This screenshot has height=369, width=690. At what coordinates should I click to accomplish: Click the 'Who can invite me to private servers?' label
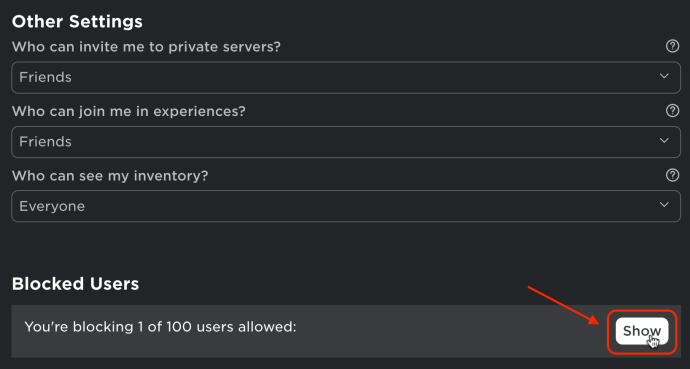click(146, 46)
